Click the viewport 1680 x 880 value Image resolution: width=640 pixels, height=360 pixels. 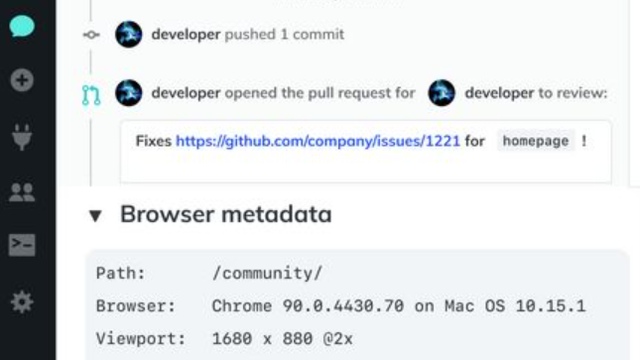click(282, 339)
